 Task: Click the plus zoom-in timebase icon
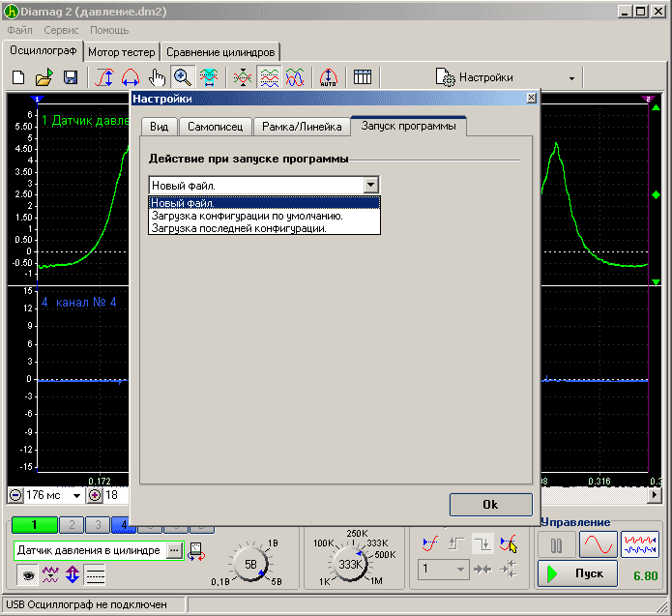tap(95, 495)
